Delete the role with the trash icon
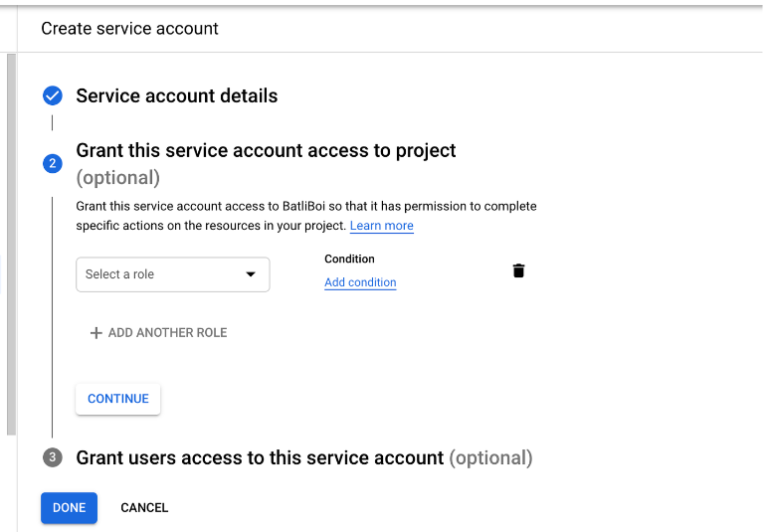 pyautogui.click(x=518, y=270)
